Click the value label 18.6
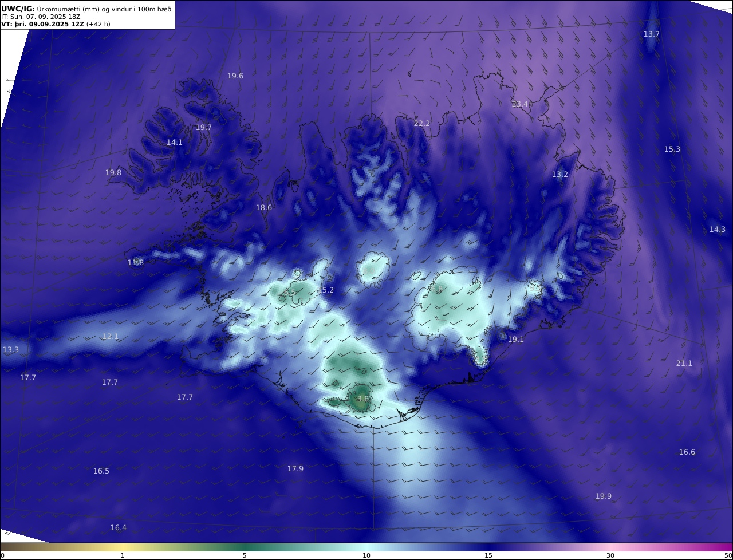Screen dimensions: 733x560 click(x=264, y=208)
